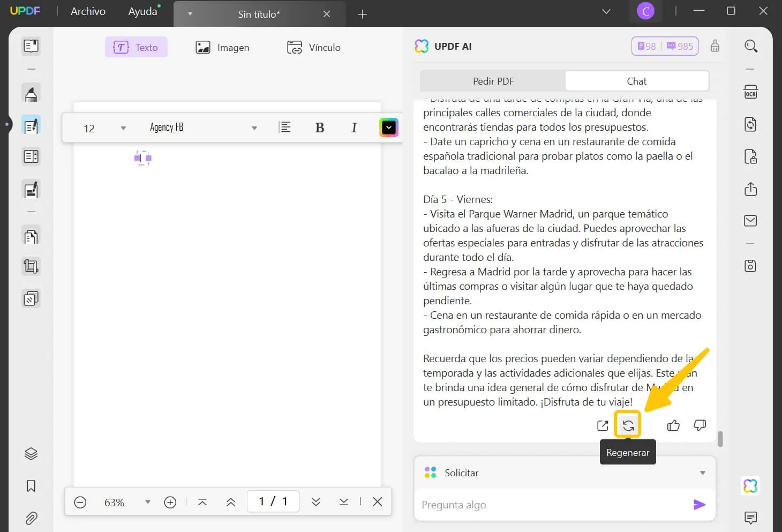Like the response with thumbs up
The height and width of the screenshot is (532, 782).
point(673,425)
